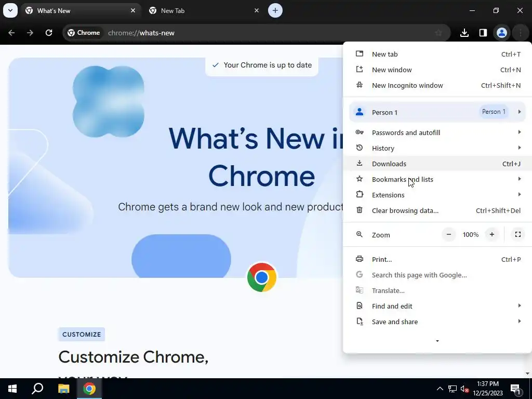Open the Person 1 profile submenu

tap(437, 112)
